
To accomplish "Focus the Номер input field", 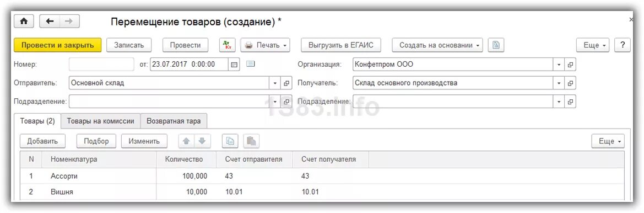I will [101, 65].
